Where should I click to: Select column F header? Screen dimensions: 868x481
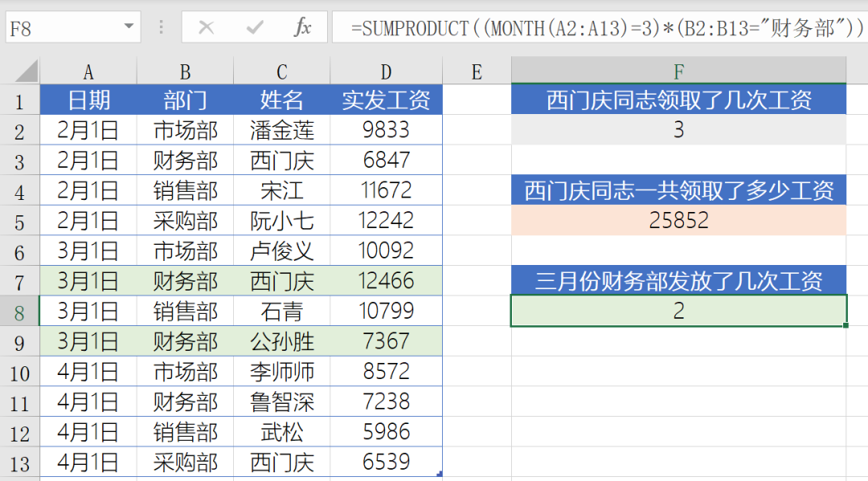(x=678, y=72)
